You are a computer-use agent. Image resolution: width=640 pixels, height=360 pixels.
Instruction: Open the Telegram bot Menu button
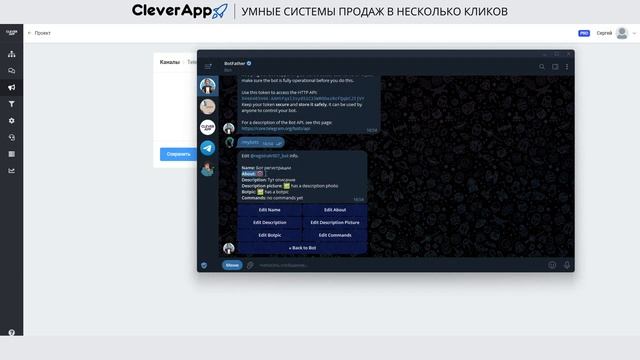(x=232, y=265)
